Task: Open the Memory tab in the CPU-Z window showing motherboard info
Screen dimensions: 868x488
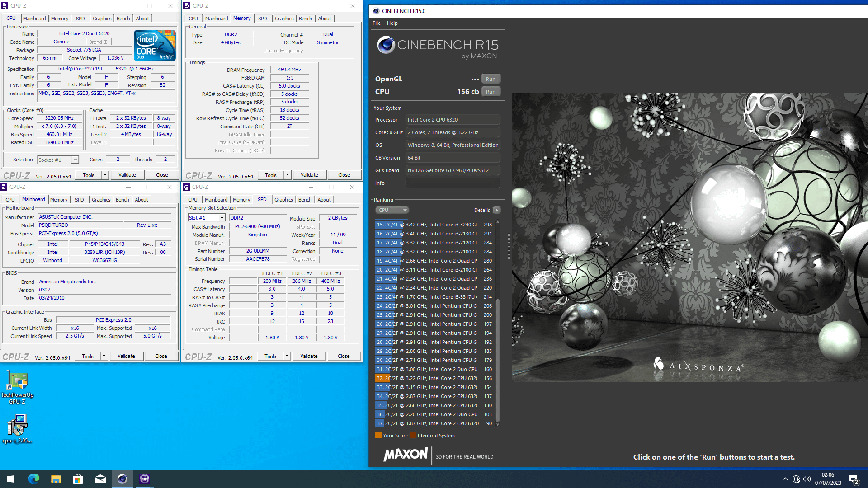Action: tap(59, 200)
